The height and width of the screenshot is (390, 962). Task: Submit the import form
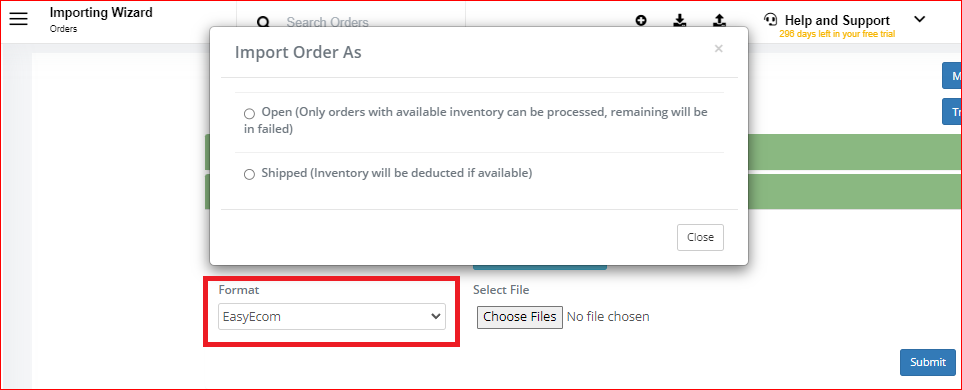point(928,362)
